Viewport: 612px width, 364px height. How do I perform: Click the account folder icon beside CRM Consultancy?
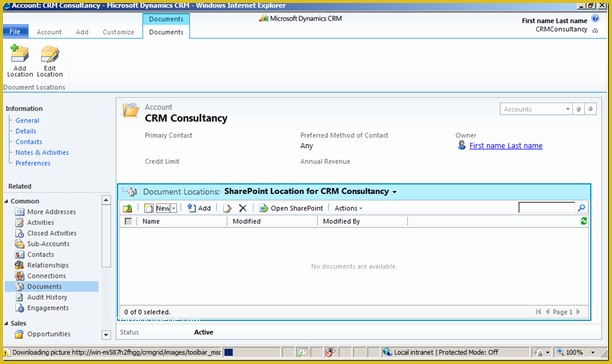(131, 110)
